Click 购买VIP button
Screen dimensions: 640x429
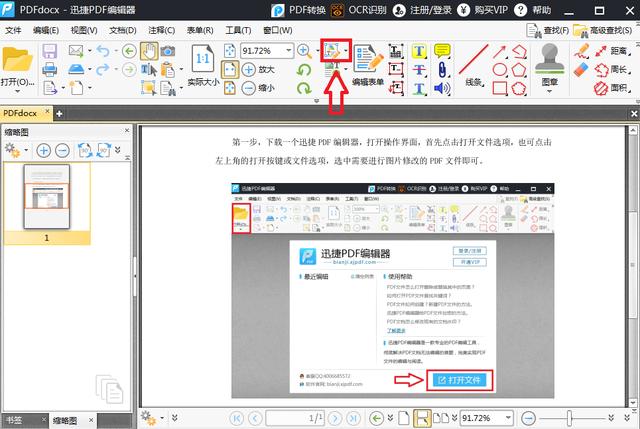pyautogui.click(x=482, y=10)
